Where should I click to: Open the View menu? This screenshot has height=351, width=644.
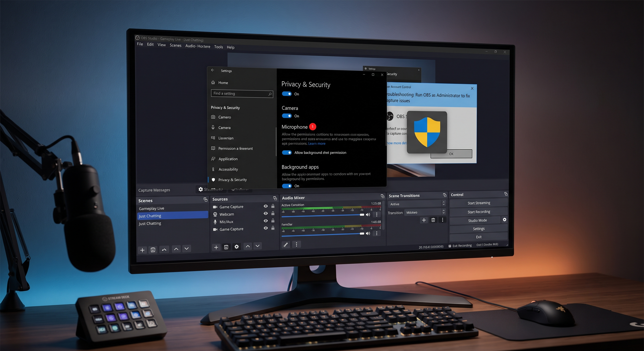click(x=161, y=45)
